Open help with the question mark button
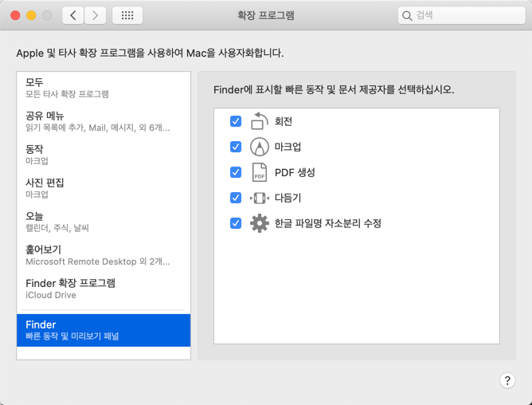 click(507, 380)
